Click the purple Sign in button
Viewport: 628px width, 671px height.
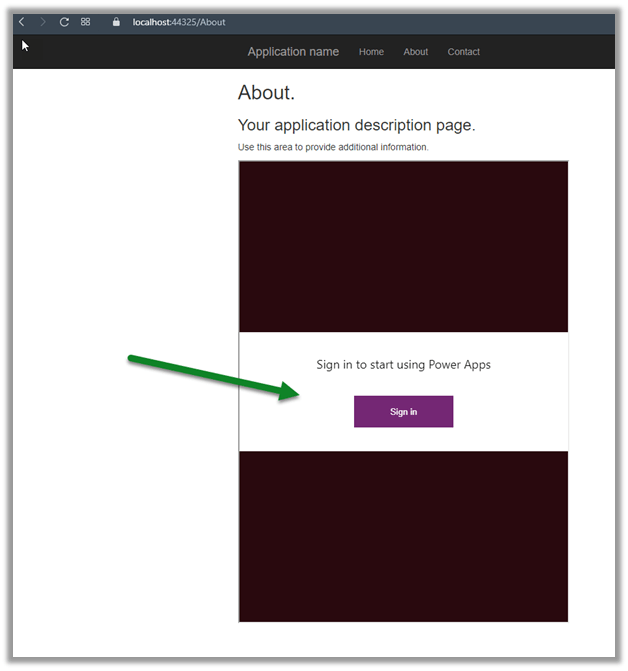click(x=403, y=411)
